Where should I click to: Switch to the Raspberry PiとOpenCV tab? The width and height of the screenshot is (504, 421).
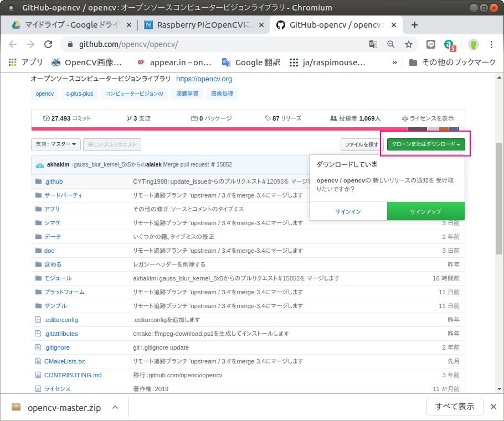[x=198, y=25]
